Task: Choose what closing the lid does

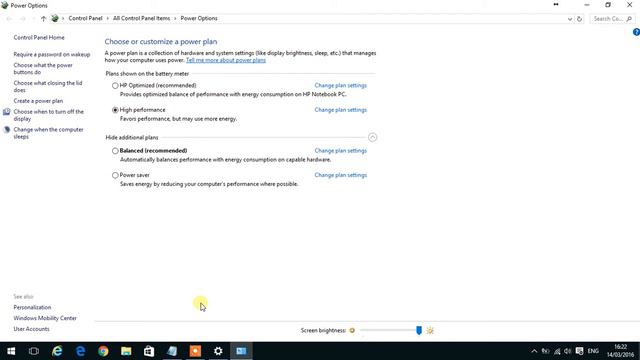Action: point(48,87)
